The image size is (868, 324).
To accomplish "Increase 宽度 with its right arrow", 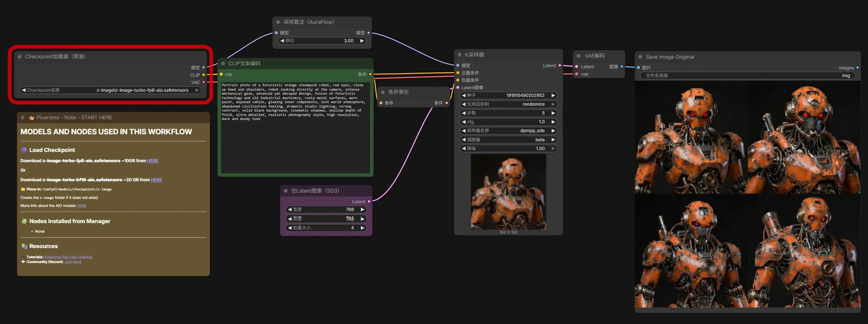I will pyautogui.click(x=363, y=210).
